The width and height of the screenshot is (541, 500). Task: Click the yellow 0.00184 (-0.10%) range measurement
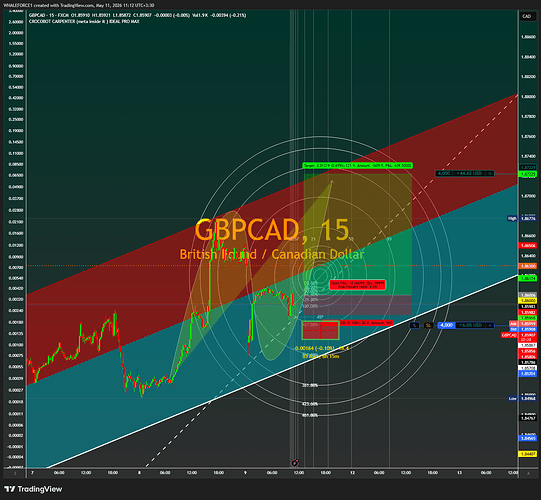pos(322,348)
